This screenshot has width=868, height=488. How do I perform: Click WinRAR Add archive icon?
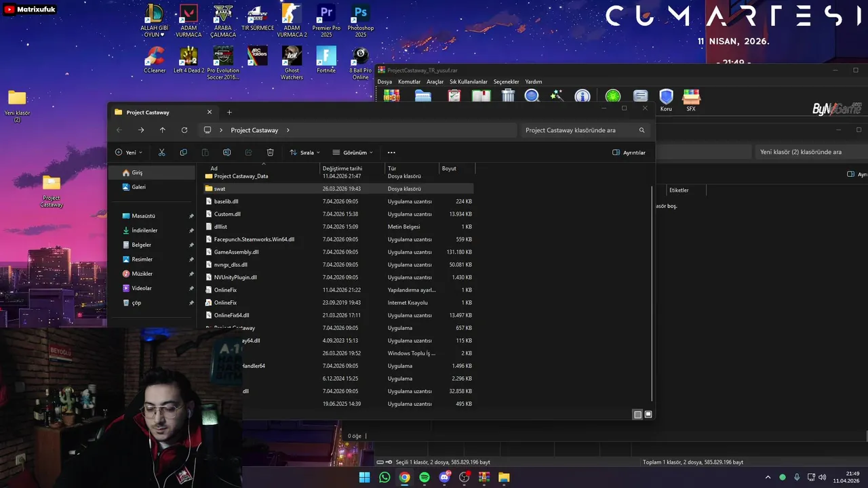[392, 96]
